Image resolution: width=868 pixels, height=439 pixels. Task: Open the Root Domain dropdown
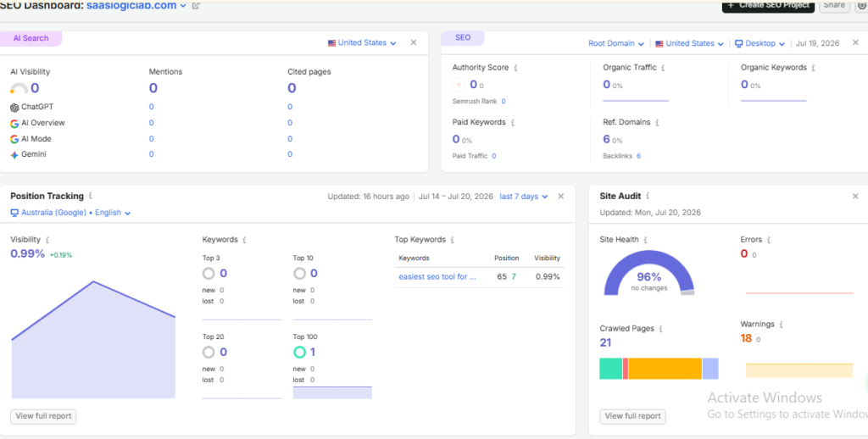pyautogui.click(x=615, y=43)
